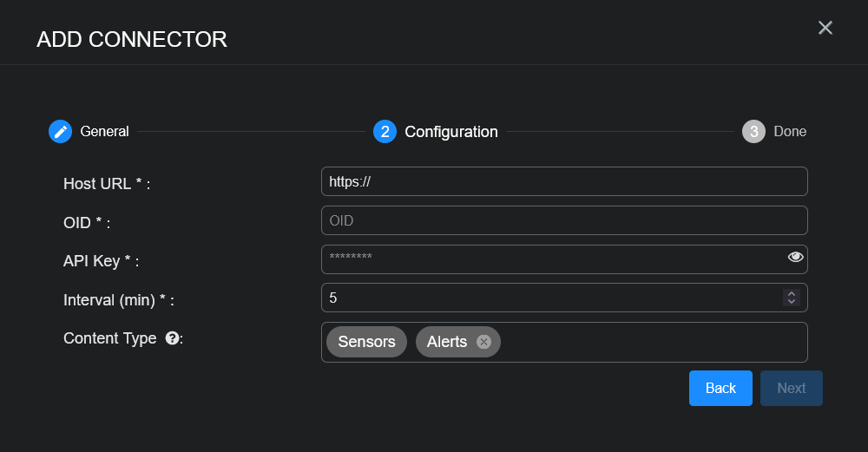Click the General step pencil icon
This screenshot has width=868, height=452.
pos(60,132)
